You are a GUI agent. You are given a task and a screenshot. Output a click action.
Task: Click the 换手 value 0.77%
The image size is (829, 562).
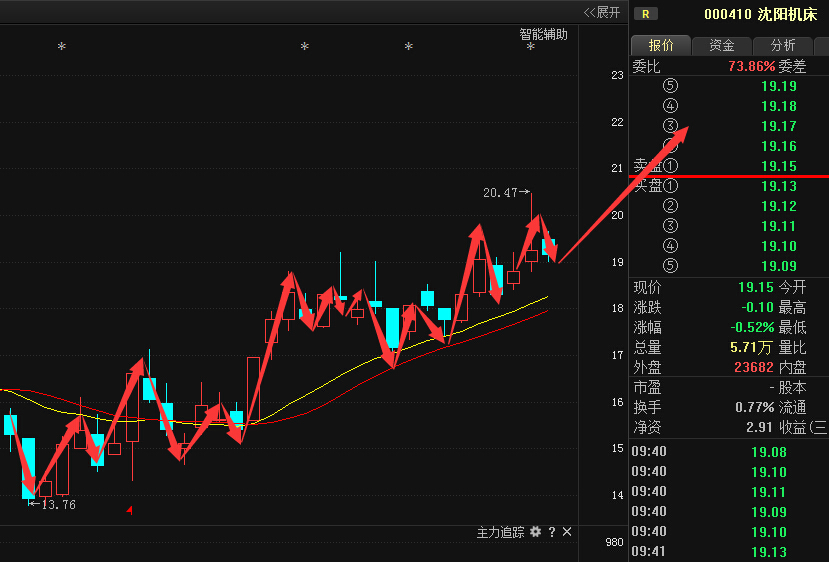(x=755, y=407)
